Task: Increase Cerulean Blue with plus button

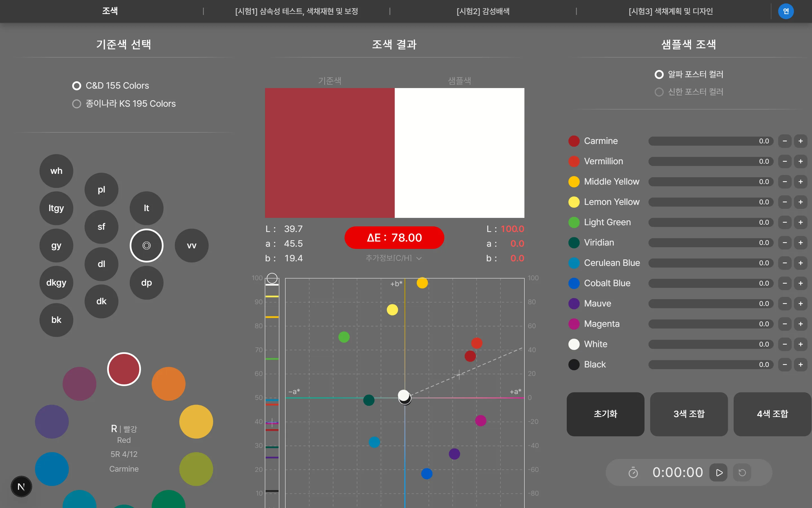Action: point(801,263)
